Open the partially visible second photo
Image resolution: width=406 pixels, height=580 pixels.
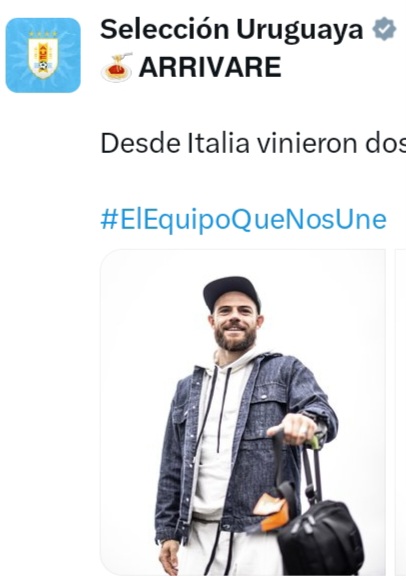coord(400,412)
